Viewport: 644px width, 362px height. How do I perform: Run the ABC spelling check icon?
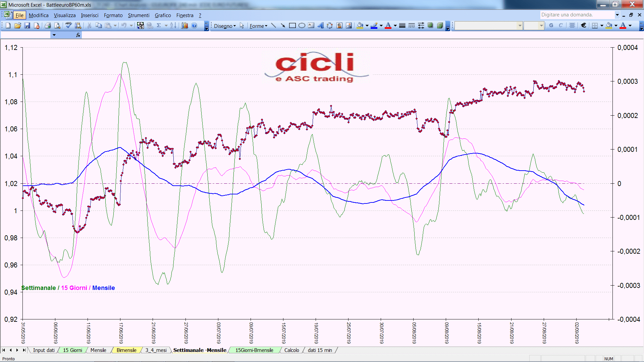click(x=69, y=25)
